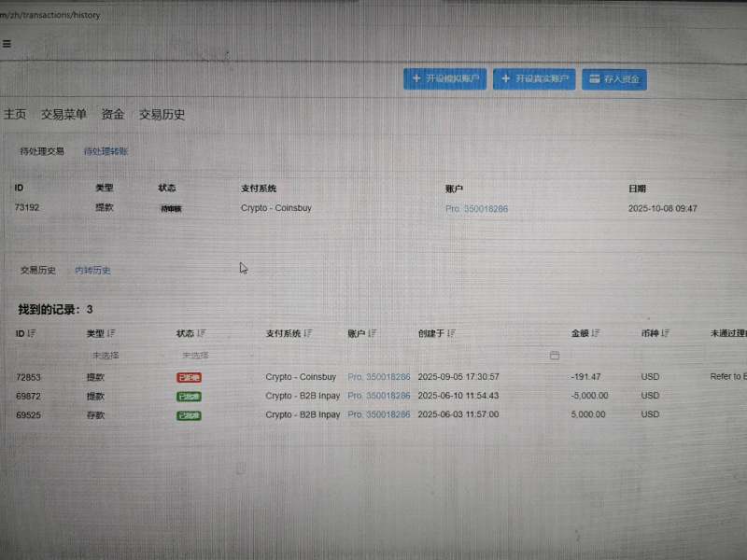Click pending status badge in row 73192
This screenshot has height=560, width=747.
pyautogui.click(x=171, y=208)
